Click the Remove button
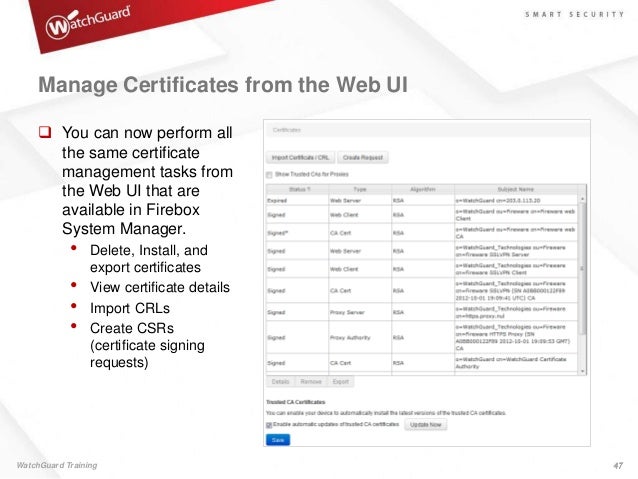Screen dimensions: 638x479 click(x=311, y=381)
